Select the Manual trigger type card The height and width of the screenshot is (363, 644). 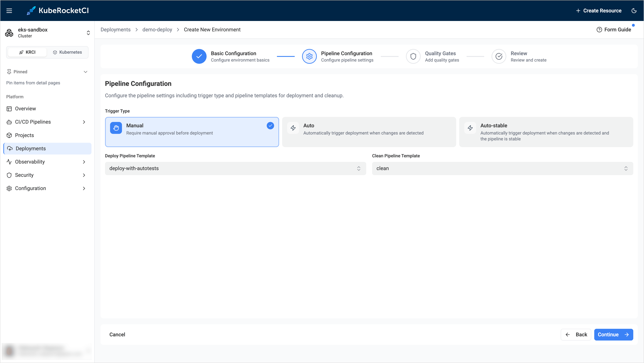click(192, 132)
